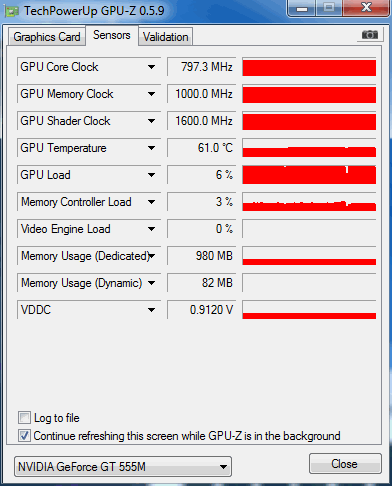Expand the VDDC sensor dropdown
Image resolution: width=392 pixels, height=486 pixels.
coord(151,310)
